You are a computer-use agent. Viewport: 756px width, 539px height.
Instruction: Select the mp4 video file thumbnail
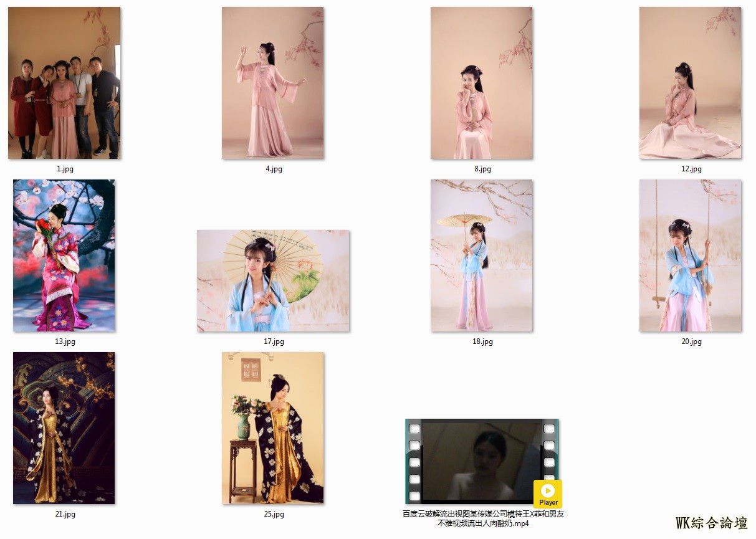pyautogui.click(x=482, y=461)
